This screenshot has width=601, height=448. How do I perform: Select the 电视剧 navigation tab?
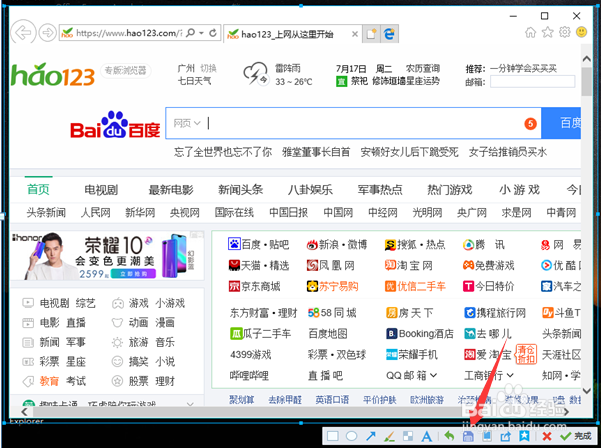point(101,189)
